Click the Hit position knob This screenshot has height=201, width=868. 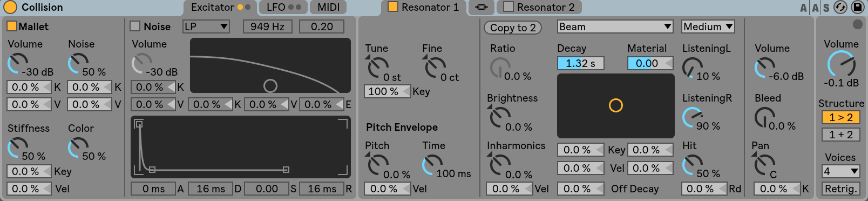[x=693, y=165]
